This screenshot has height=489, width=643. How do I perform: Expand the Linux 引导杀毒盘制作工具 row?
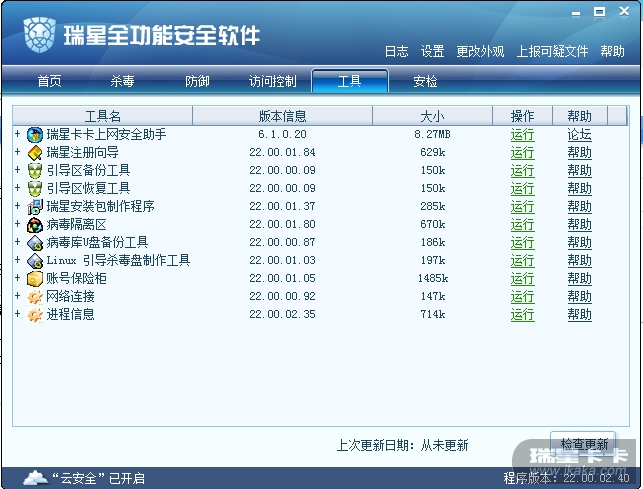(x=18, y=260)
